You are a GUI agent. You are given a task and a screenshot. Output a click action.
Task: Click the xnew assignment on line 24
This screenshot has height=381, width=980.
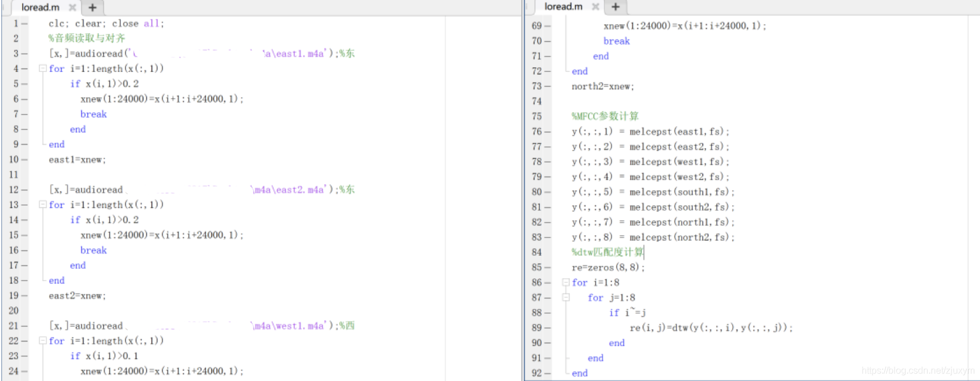coord(162,371)
